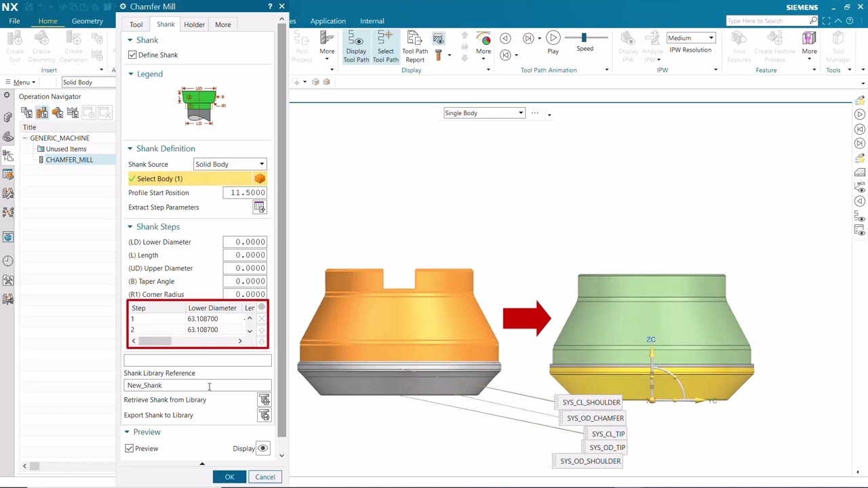Viewport: 868px width, 488px height.
Task: Open the Shank Source dropdown
Action: pyautogui.click(x=230, y=164)
